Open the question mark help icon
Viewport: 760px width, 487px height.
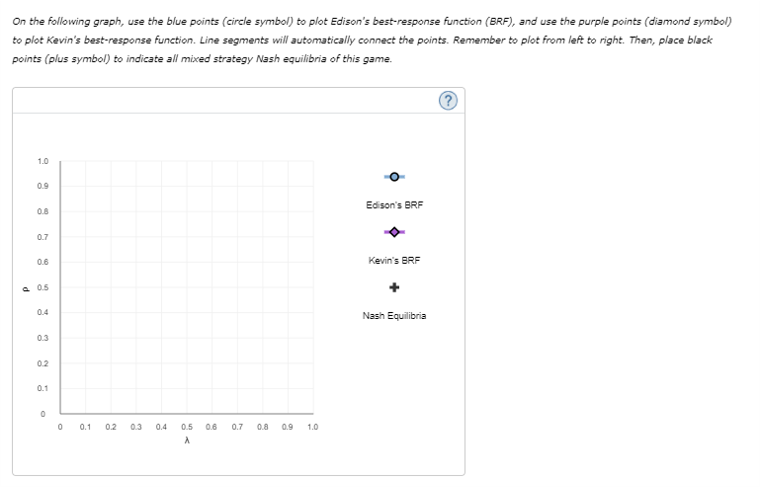tap(448, 100)
